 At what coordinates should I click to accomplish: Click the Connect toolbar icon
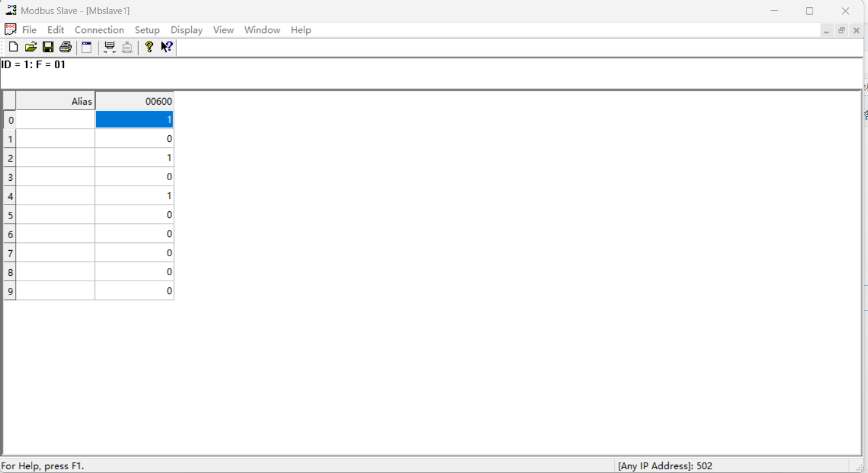click(x=110, y=47)
